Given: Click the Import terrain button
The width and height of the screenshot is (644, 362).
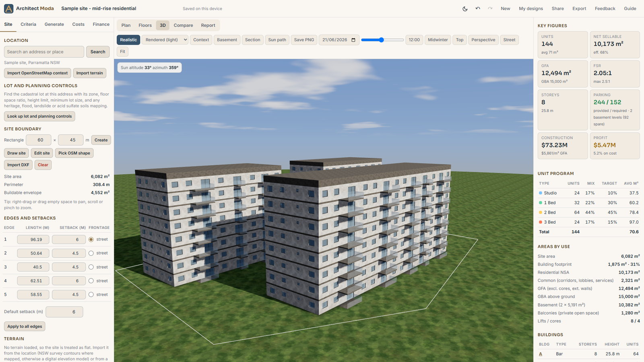Looking at the screenshot, I should click(x=90, y=73).
